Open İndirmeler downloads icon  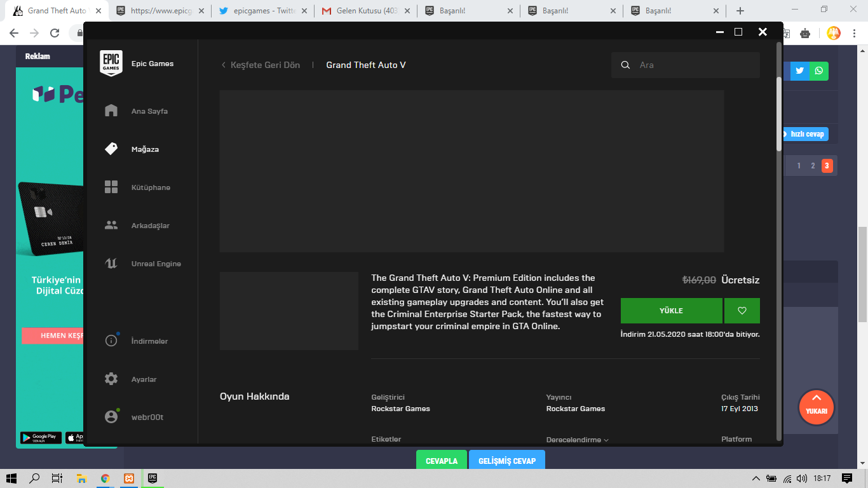111,341
